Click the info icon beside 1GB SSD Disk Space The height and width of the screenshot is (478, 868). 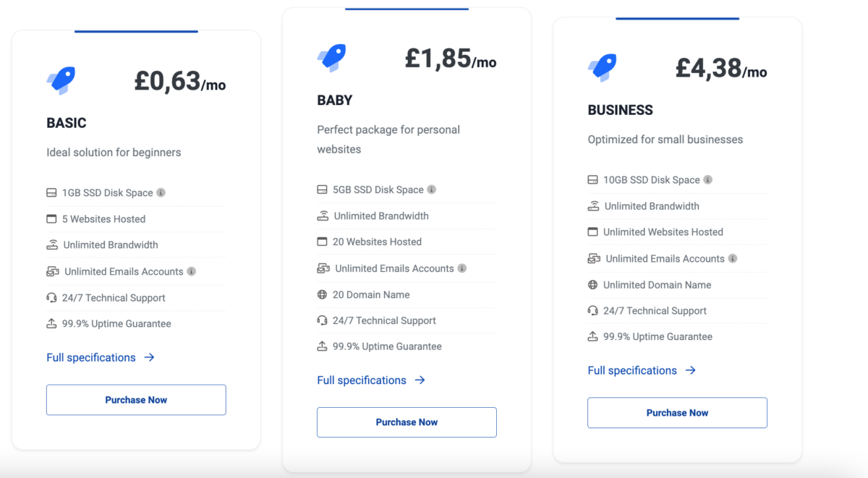[x=161, y=193]
